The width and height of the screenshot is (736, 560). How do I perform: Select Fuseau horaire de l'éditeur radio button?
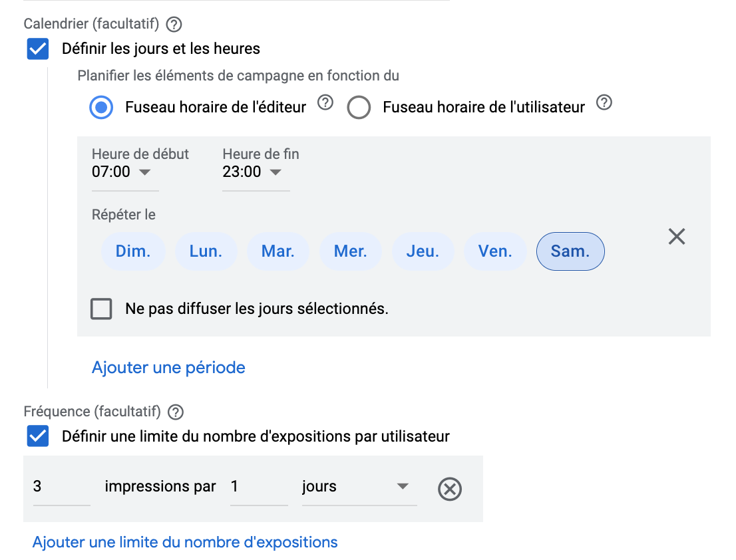tap(101, 107)
